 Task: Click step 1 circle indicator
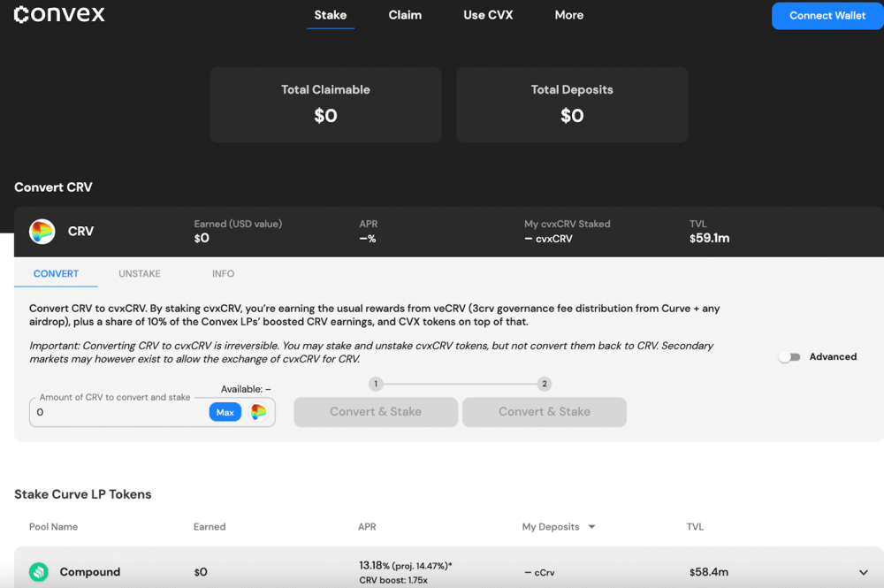[376, 384]
